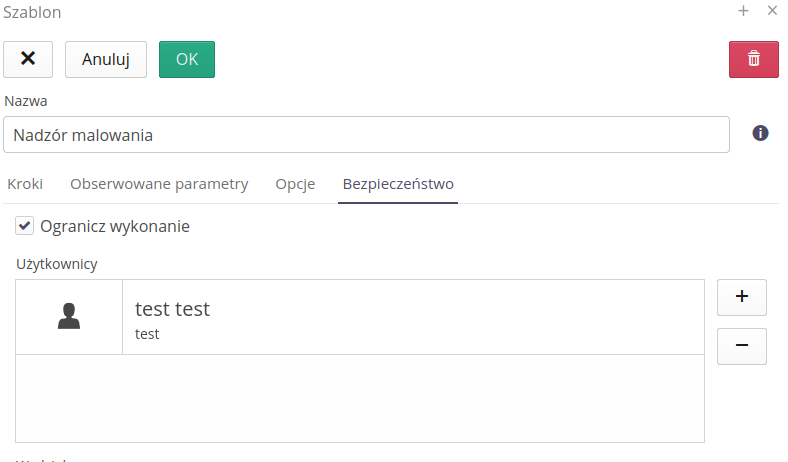This screenshot has width=788, height=462.
Task: Remove user with the minus button
Action: pyautogui.click(x=742, y=346)
